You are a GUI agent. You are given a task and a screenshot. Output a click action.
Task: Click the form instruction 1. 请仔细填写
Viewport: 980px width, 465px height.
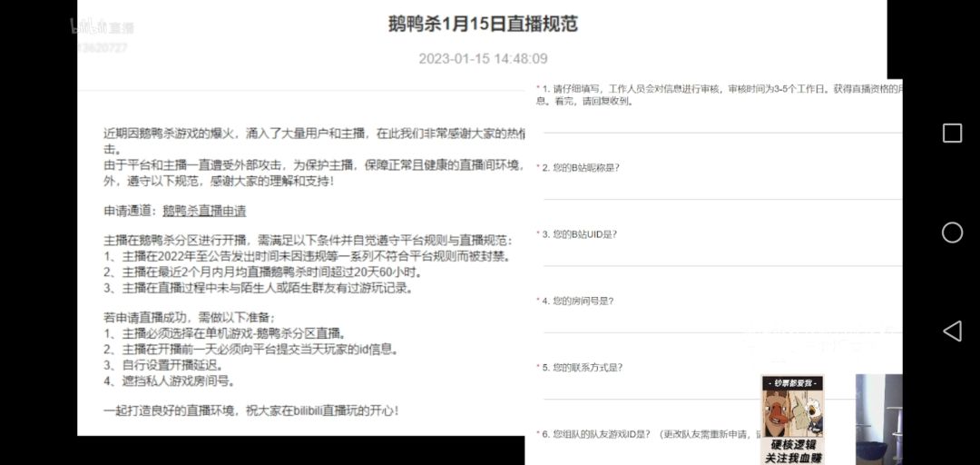point(718,95)
